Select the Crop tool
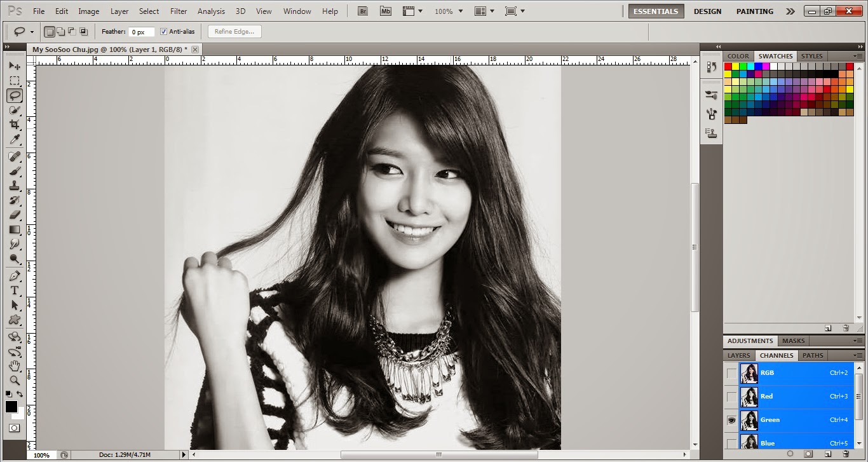The width and height of the screenshot is (868, 462). pos(14,125)
